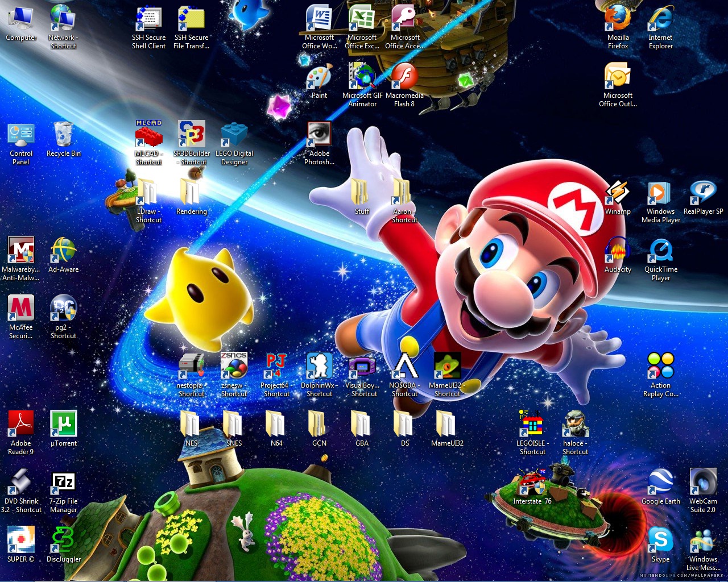The image size is (728, 582).
Task: Click the Project64 emulator shortcut
Action: click(x=276, y=367)
